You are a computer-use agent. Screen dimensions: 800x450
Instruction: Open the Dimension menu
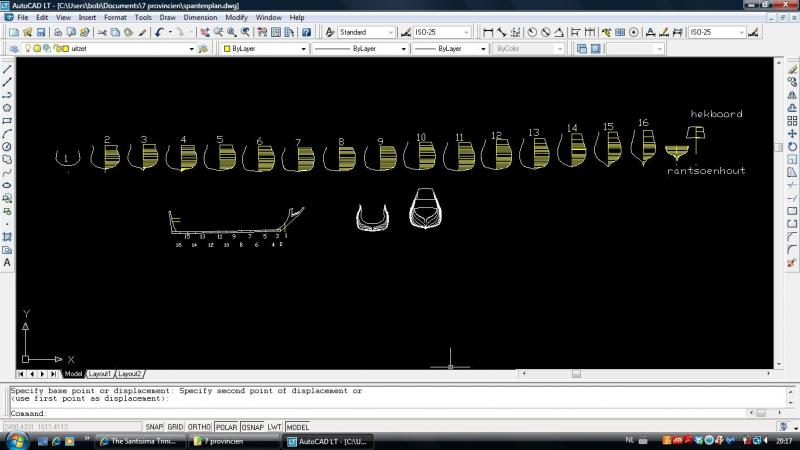200,17
